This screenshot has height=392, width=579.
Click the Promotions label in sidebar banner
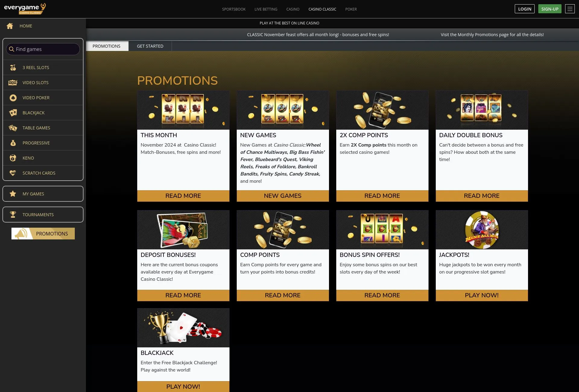(52, 234)
